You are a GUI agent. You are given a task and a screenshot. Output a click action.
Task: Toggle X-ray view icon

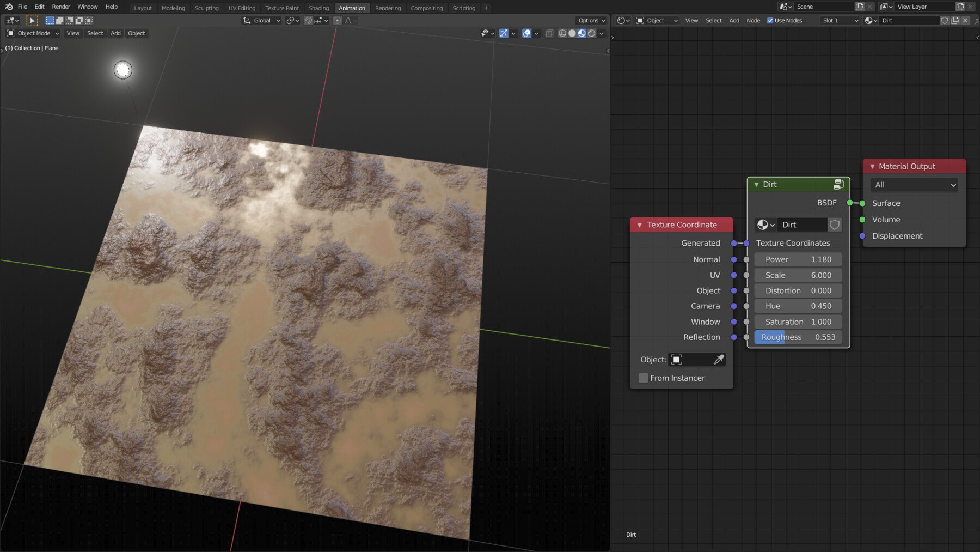(549, 33)
